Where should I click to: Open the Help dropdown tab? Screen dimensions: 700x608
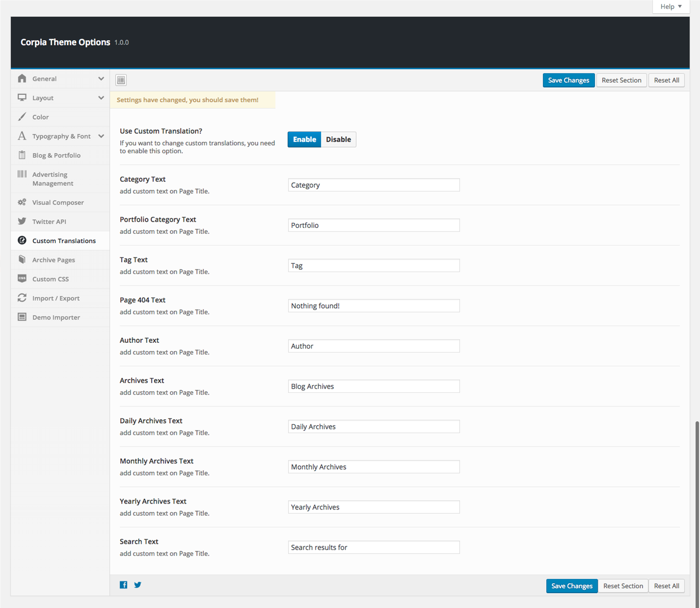(x=671, y=6)
